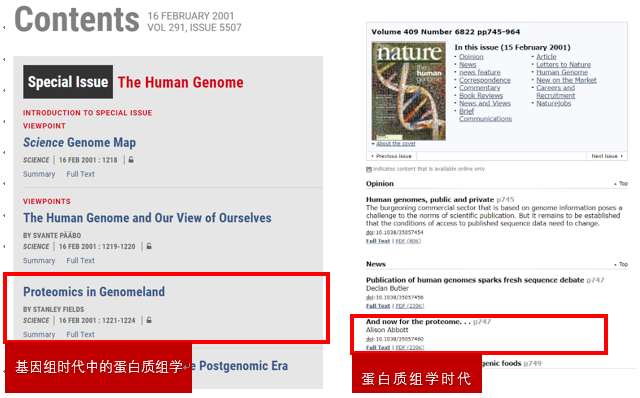The image size is (640, 398).
Task: Open the Book Reviews section link
Action: click(481, 96)
